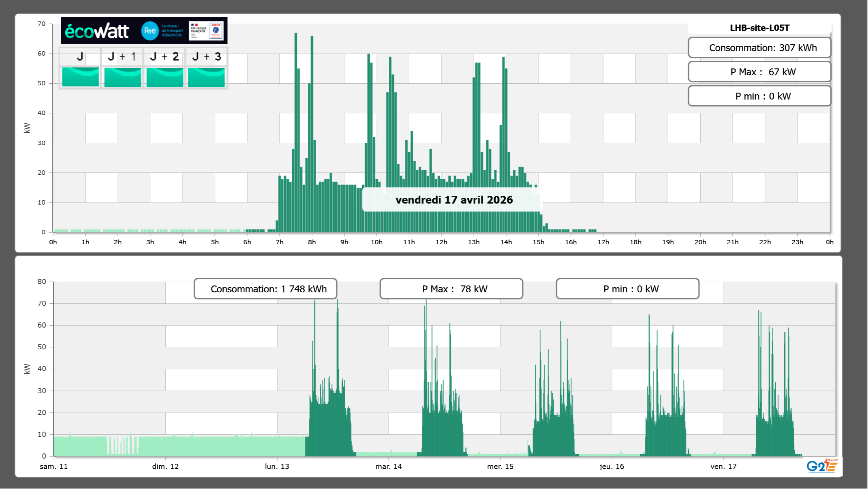Click the G2E France logo
The height and width of the screenshot is (489, 868).
[822, 466]
